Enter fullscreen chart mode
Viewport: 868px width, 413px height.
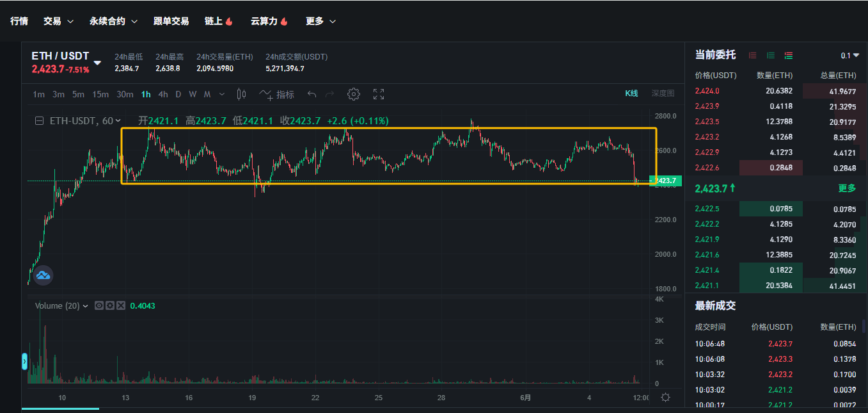(x=379, y=94)
